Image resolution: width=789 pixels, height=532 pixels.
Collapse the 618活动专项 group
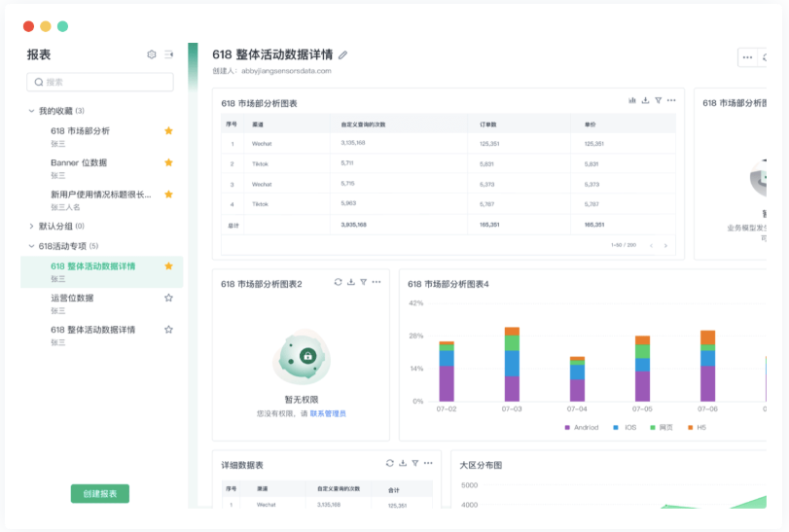click(x=32, y=246)
